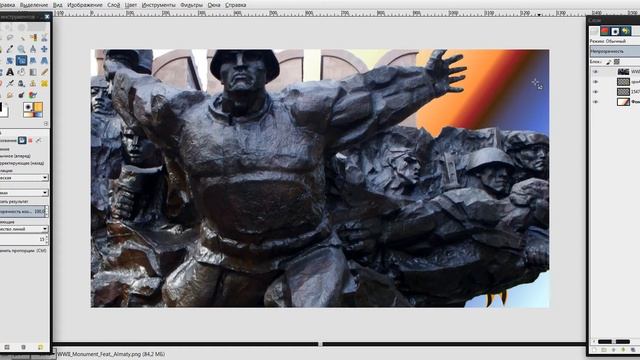The width and height of the screenshot is (640, 360).
Task: Select the Text tool letter A
Action: click(10, 72)
